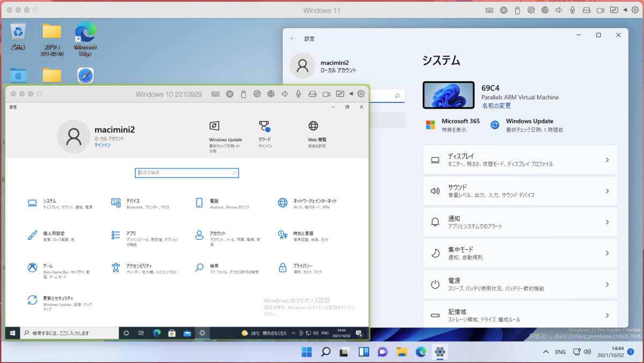Open 電話 category in Windows 10 settings
644x363 pixels.
(223, 203)
